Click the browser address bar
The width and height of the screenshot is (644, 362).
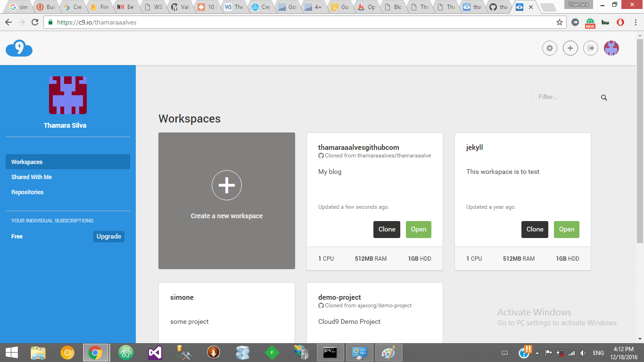[x=302, y=22]
